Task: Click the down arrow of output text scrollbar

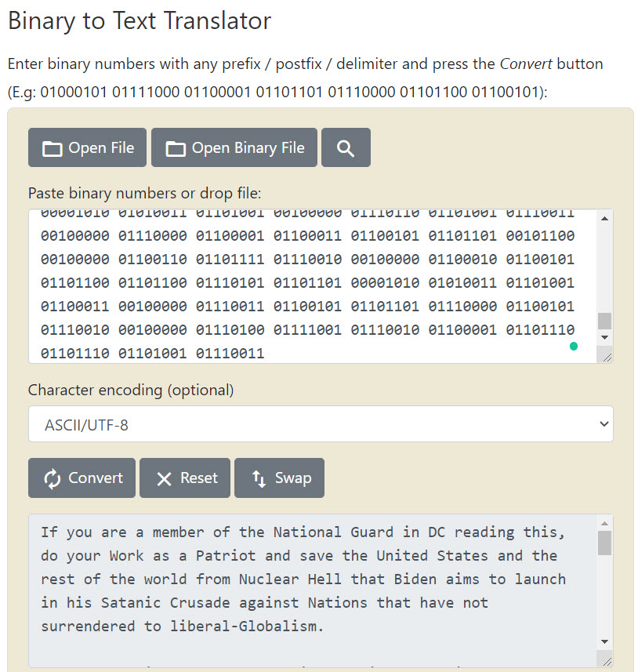Action: (604, 641)
